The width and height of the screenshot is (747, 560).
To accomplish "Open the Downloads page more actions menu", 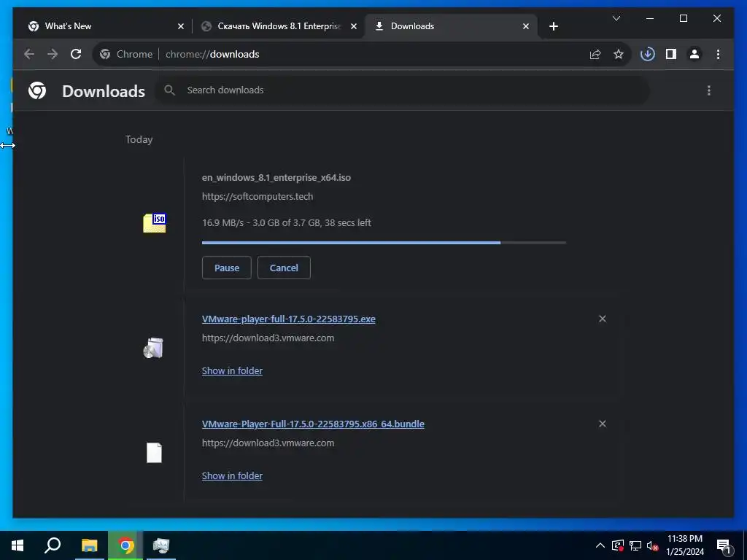I will 709,90.
